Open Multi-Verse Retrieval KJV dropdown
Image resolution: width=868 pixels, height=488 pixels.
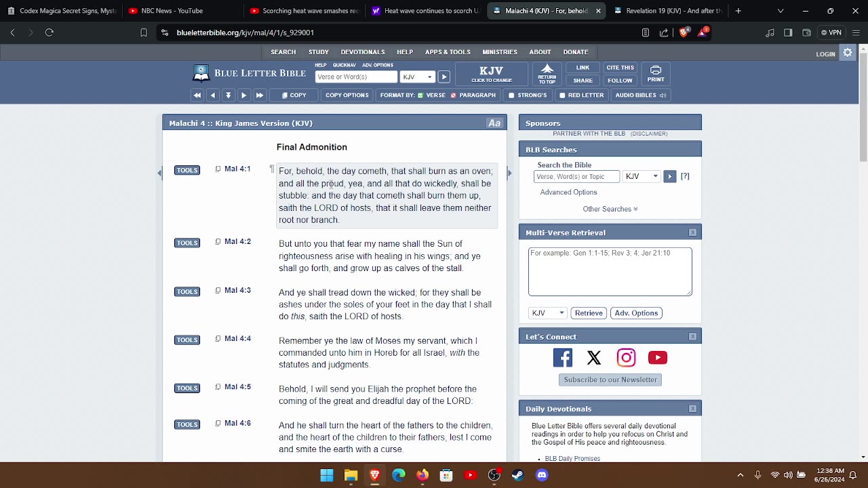tap(548, 313)
